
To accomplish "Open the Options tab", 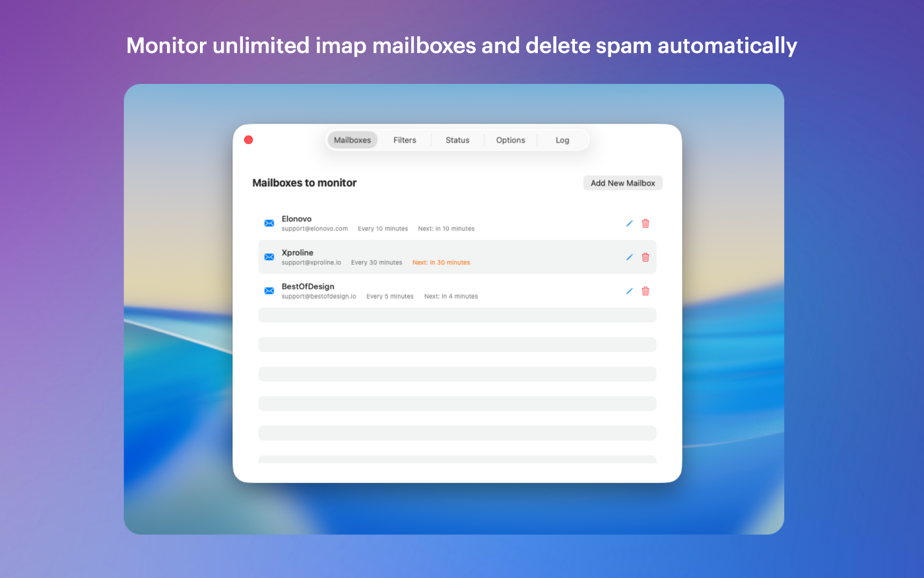I will tap(510, 140).
